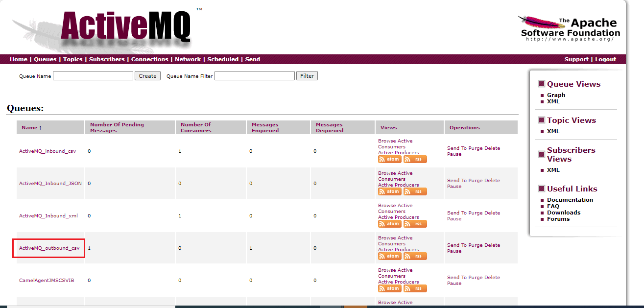
Task: Sort by Messages Enqueued column header
Action: tap(265, 127)
